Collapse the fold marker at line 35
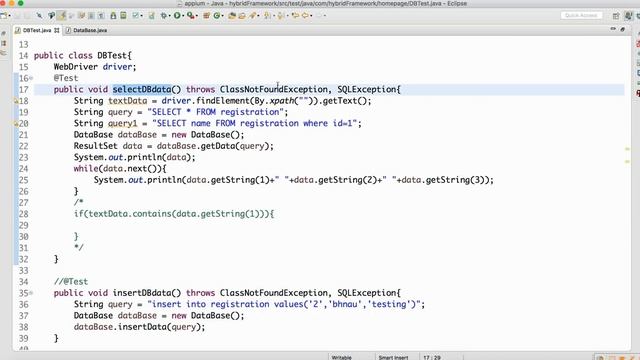This screenshot has width=640, height=360. (31, 293)
